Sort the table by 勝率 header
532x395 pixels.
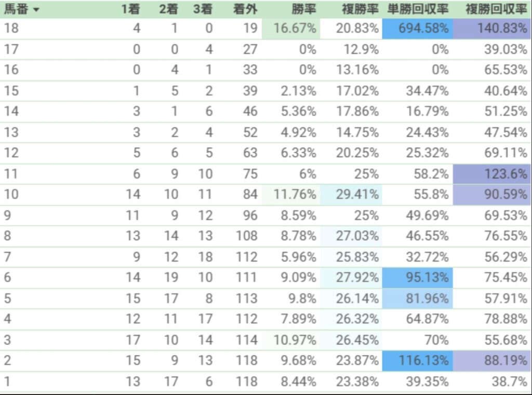pyautogui.click(x=304, y=9)
